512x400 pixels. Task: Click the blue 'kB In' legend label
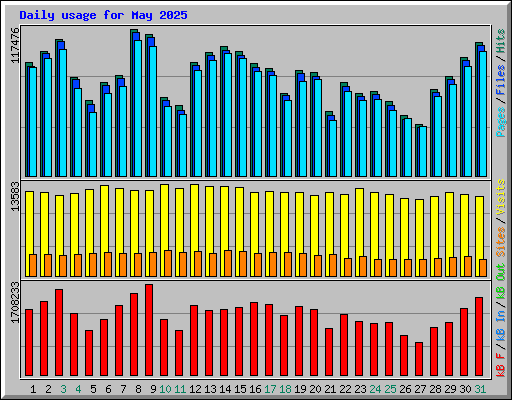click(500, 325)
